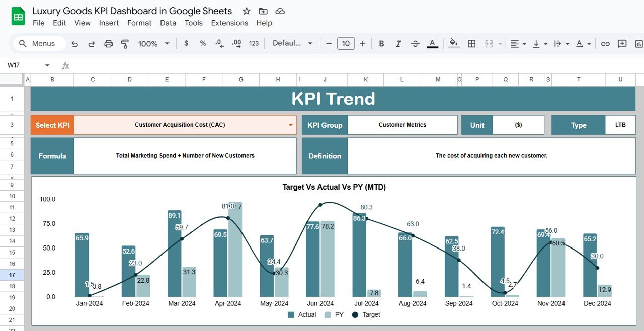
Task: Click the KPI Trend title cell
Action: coord(333,98)
